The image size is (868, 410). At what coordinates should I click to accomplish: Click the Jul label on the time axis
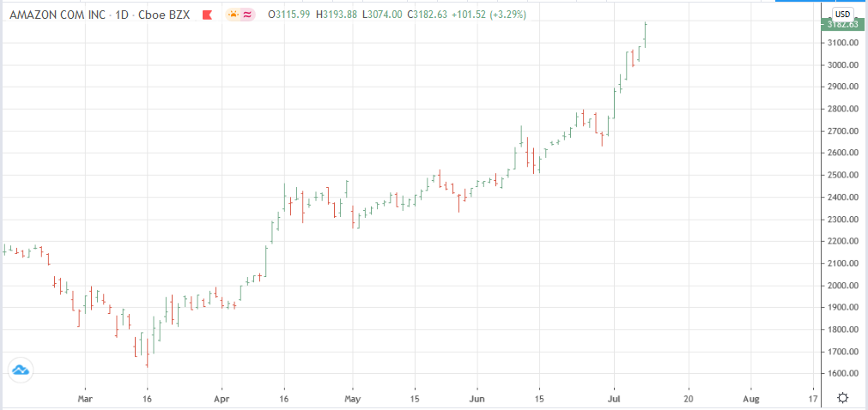[613, 399]
